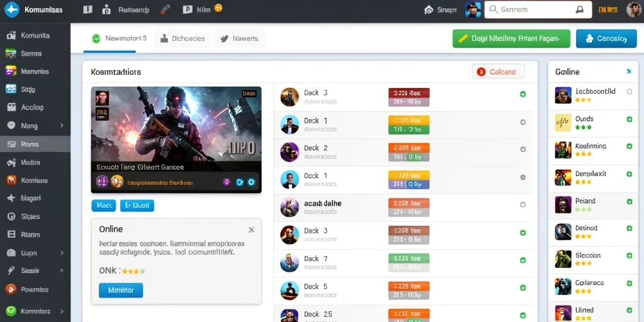Click the Snapn home icon in header
Image resolution: width=644 pixels, height=322 pixels.
coord(429,10)
